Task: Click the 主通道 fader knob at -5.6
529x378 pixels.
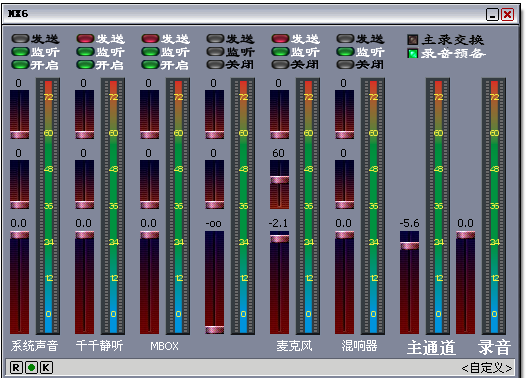Action: point(410,246)
